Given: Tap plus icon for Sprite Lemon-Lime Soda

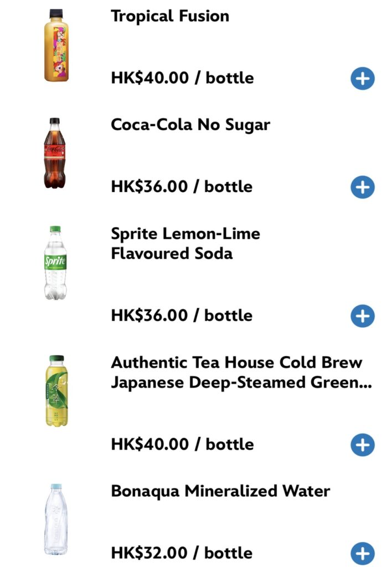Looking at the screenshot, I should click(x=362, y=316).
